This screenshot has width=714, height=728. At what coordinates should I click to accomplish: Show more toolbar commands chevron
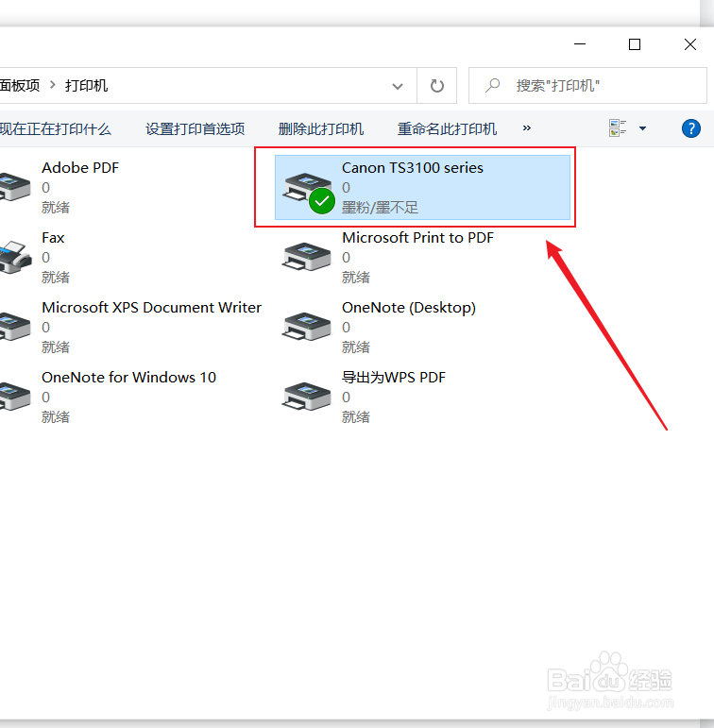click(526, 128)
